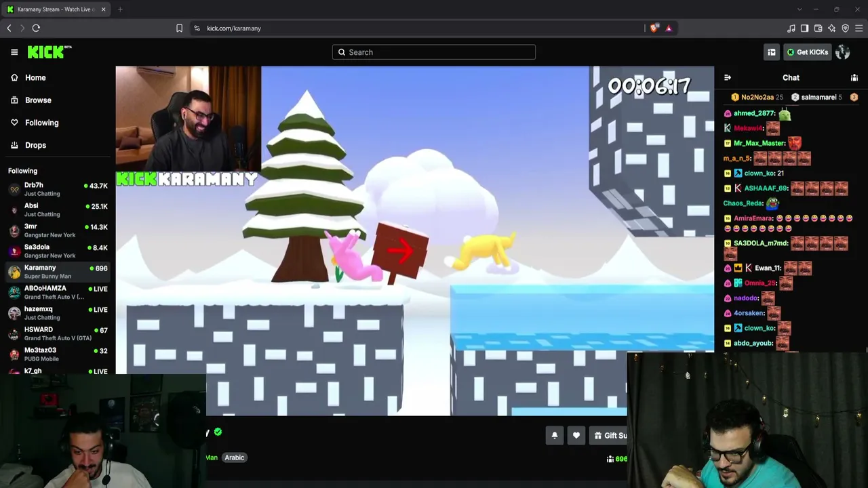View site settings icon in address bar

coord(197,28)
